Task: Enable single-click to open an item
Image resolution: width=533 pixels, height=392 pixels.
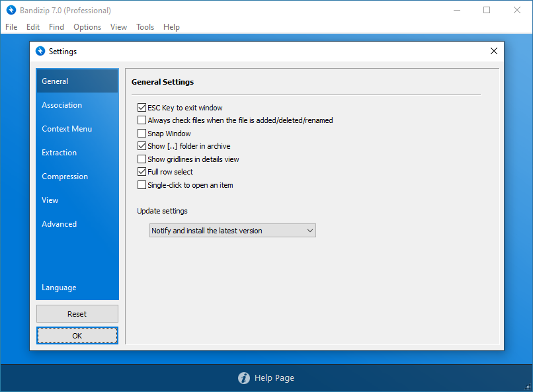Action: pos(142,185)
